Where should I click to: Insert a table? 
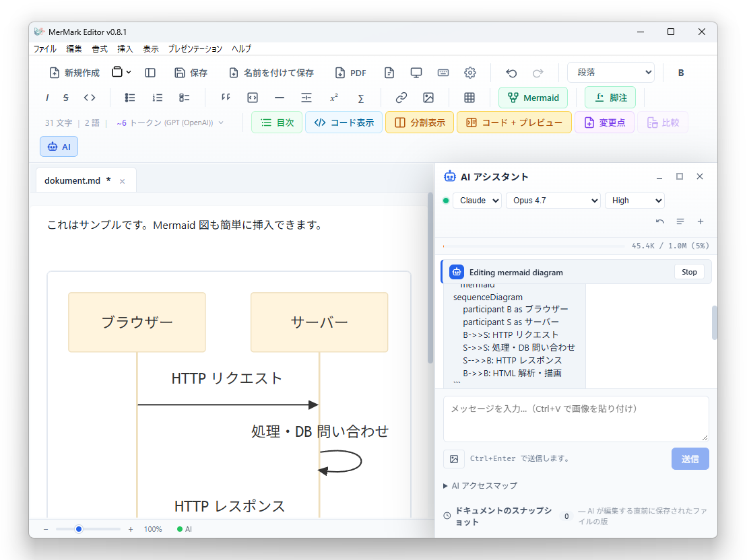click(469, 98)
